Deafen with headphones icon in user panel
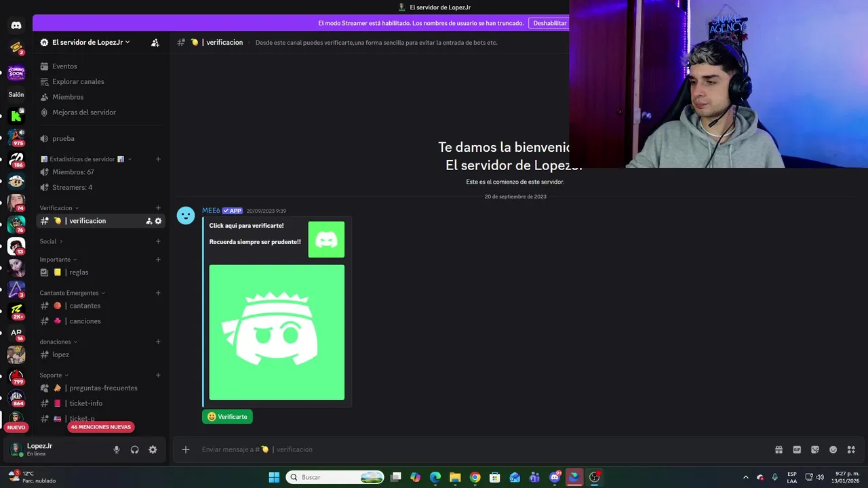The height and width of the screenshot is (488, 868). (x=135, y=449)
